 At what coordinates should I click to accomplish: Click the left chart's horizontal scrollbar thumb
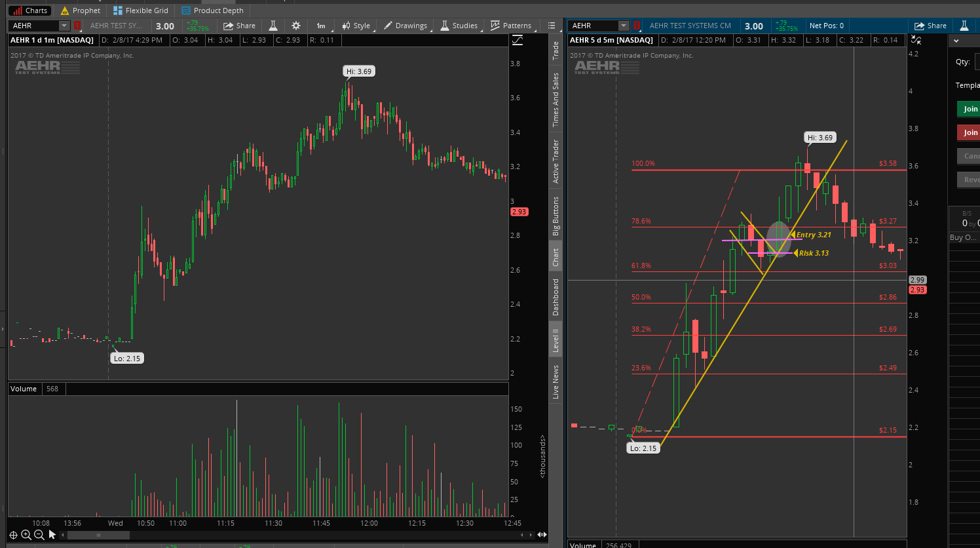(x=98, y=535)
